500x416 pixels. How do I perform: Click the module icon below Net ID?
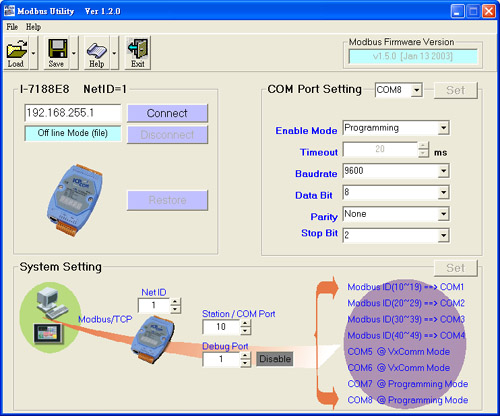point(153,339)
